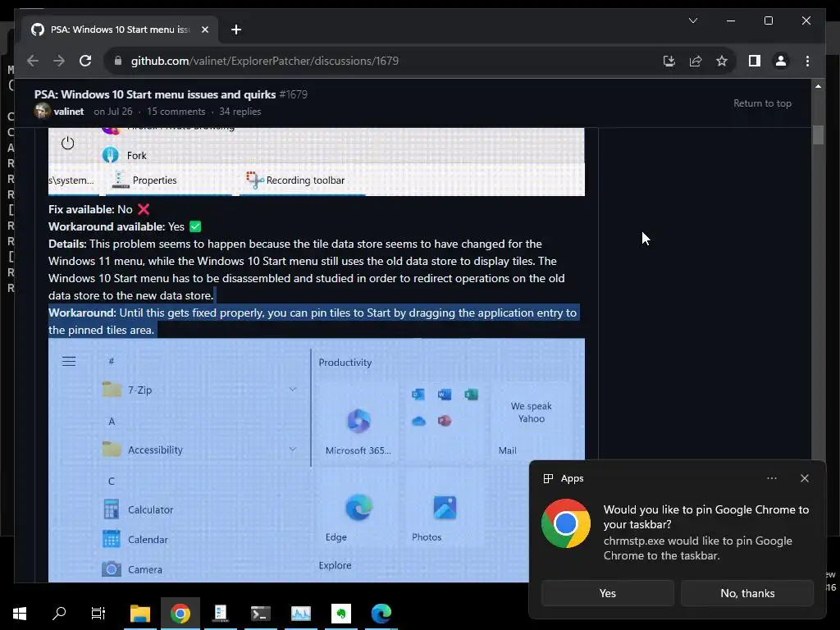Click Return to top link
This screenshot has height=630, width=840.
pyautogui.click(x=762, y=103)
